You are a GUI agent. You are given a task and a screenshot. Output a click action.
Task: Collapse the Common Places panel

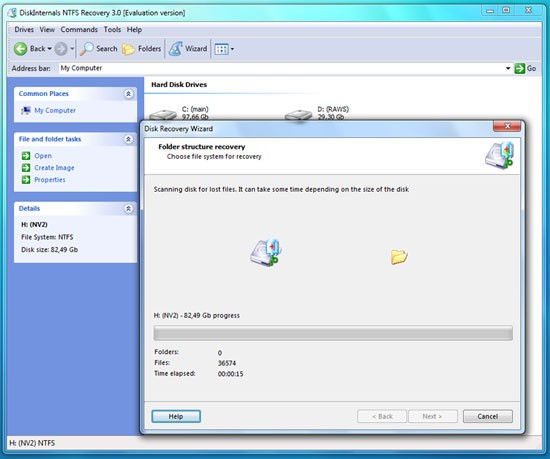point(128,94)
